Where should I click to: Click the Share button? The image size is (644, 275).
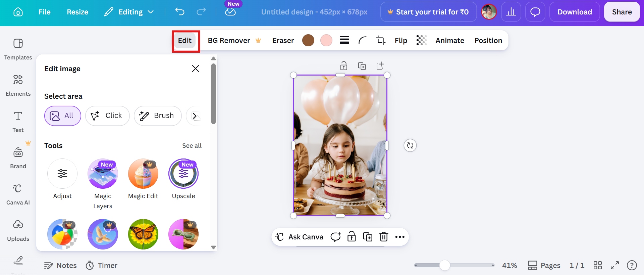click(622, 12)
